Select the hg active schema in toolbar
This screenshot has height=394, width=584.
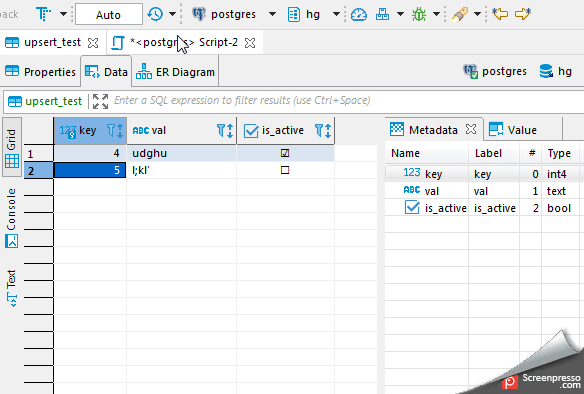coord(304,15)
